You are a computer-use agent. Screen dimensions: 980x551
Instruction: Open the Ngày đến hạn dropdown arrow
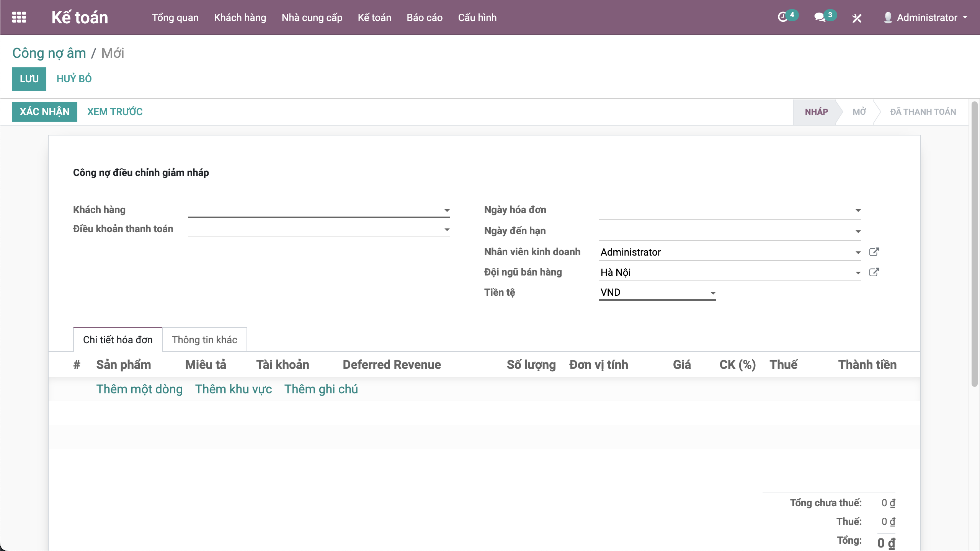click(x=858, y=231)
